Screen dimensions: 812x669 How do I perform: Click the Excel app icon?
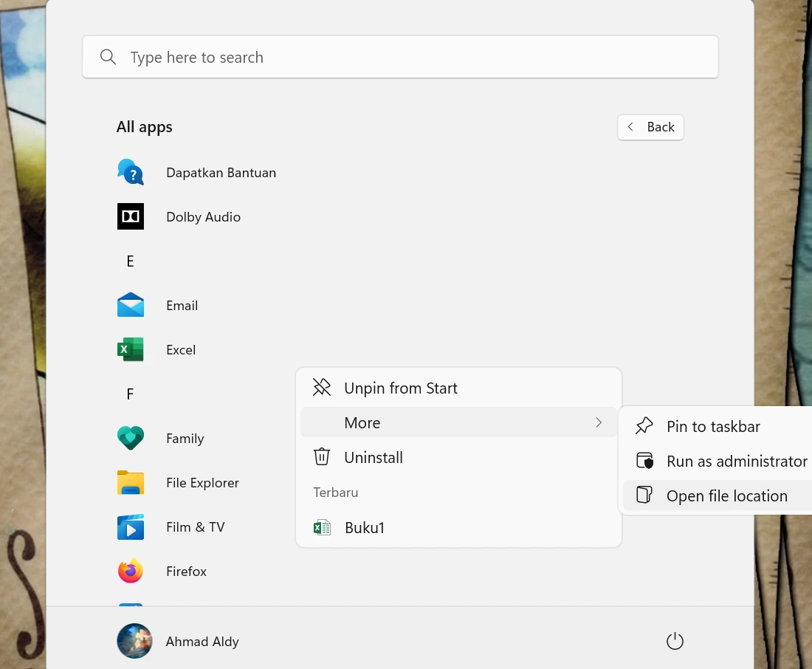pos(131,350)
